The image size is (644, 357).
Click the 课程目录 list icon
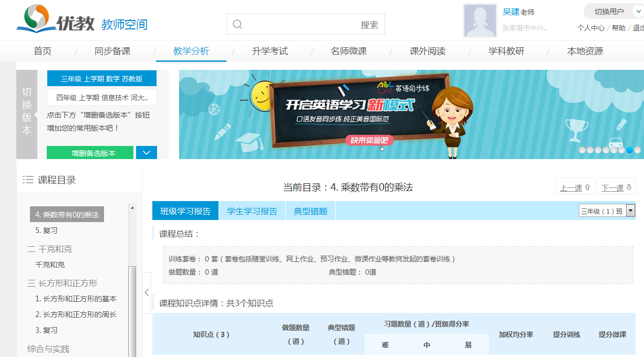point(28,180)
